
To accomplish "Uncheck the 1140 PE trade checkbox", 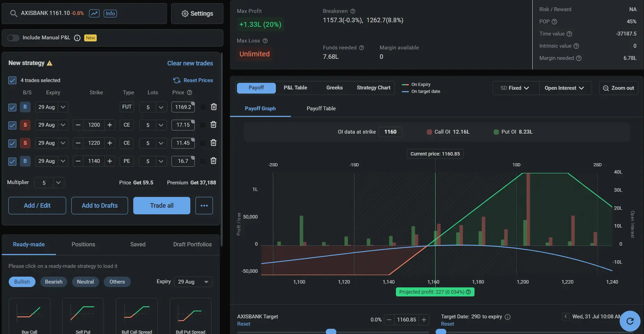I will point(12,161).
